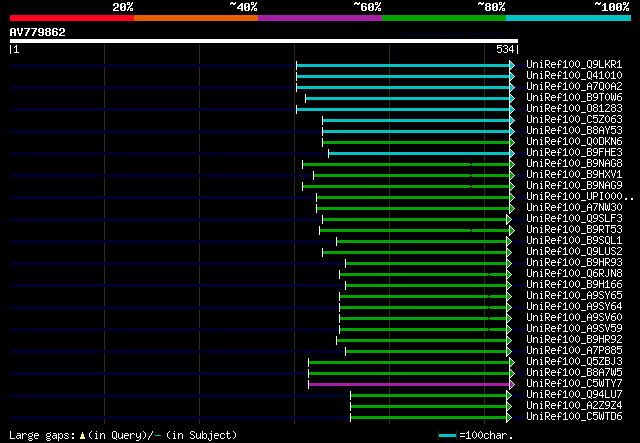The width and height of the screenshot is (640, 443).
Task: Select the UniRef100_A9SY65 label
Action: click(x=574, y=296)
